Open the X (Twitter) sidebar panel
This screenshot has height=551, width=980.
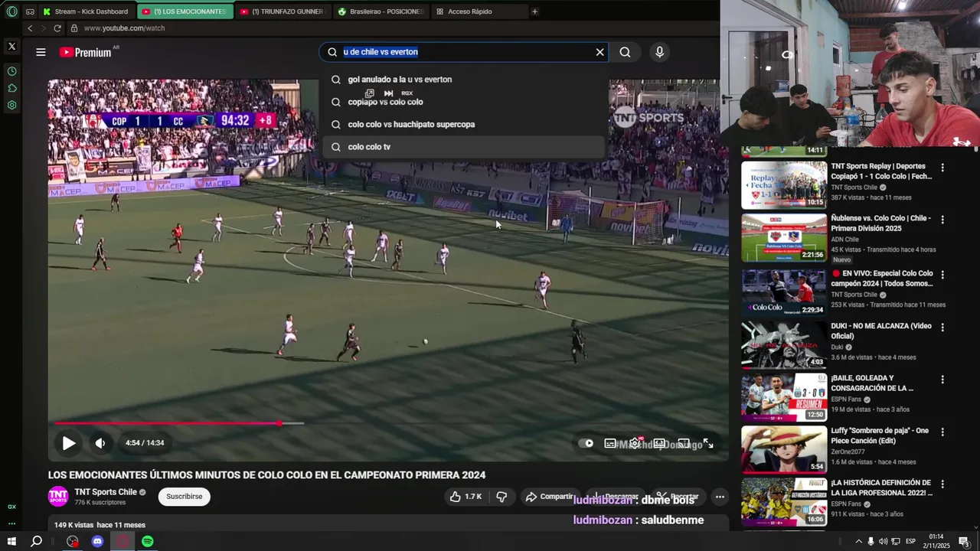click(x=11, y=46)
